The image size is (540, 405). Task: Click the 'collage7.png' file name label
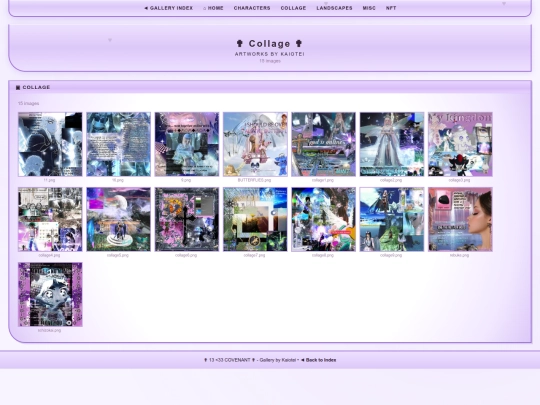pos(255,255)
